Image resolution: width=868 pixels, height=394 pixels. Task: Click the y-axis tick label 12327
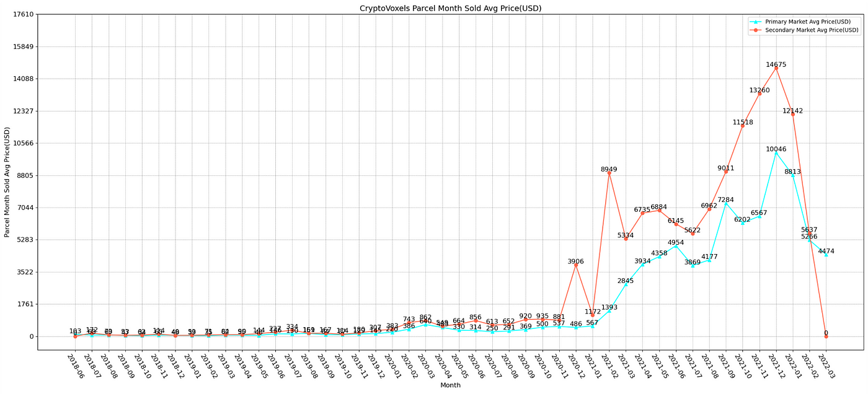(24, 111)
